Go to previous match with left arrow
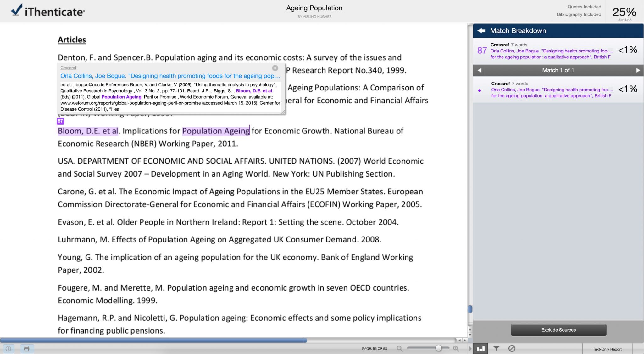 click(480, 70)
